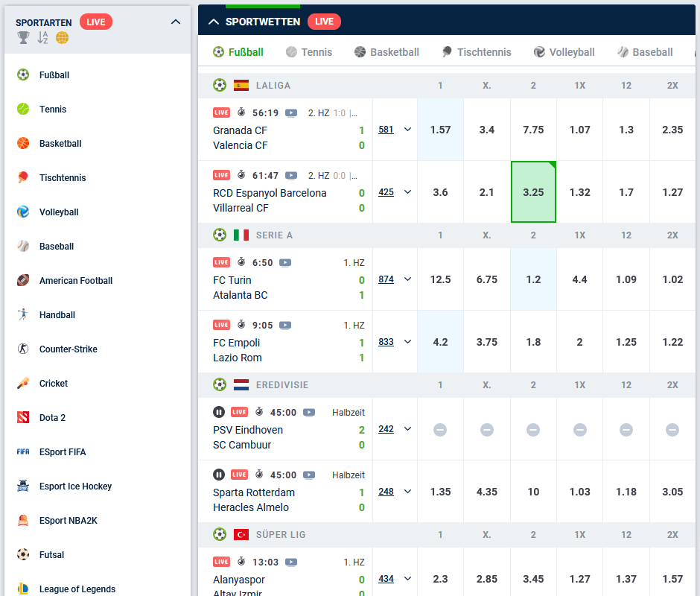Screen dimensions: 700x596
Task: Select FC Empoli win odds 4.2
Action: (x=440, y=342)
